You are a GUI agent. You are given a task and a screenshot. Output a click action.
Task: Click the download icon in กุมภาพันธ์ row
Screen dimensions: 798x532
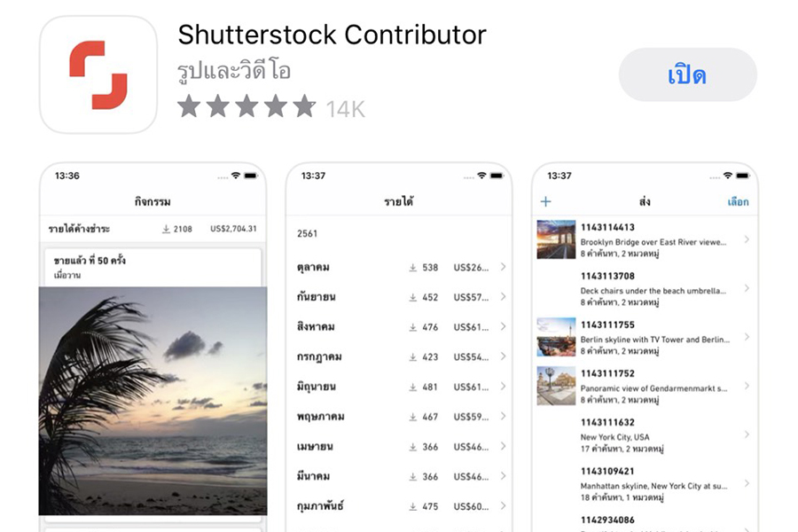(x=412, y=506)
